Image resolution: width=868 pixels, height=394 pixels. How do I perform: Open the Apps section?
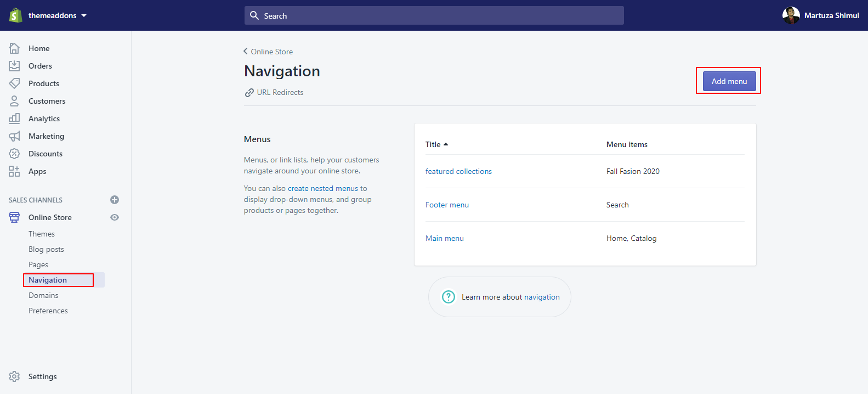(x=37, y=171)
